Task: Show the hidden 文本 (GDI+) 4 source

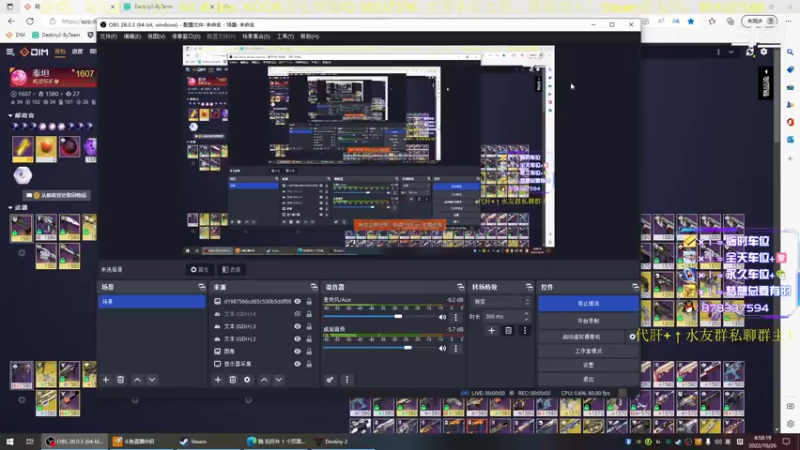Action: (297, 314)
